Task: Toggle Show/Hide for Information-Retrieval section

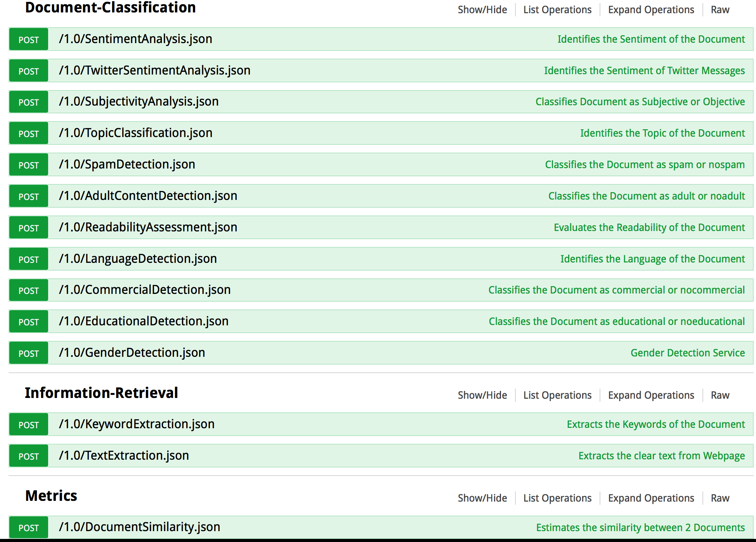Action: [x=482, y=395]
